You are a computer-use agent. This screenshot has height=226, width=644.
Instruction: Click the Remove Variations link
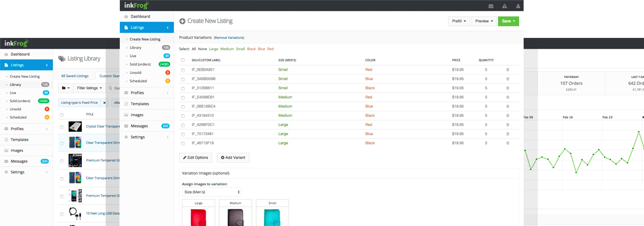point(229,37)
